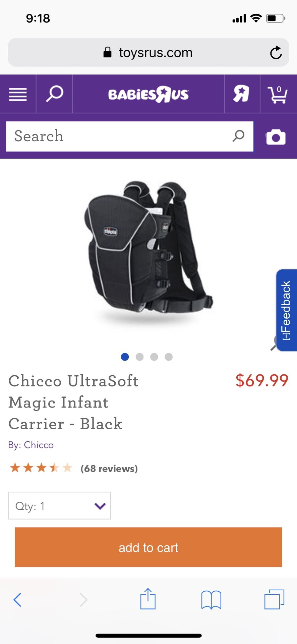The height and width of the screenshot is (644, 297).
Task: Open Safari bookmarks
Action: click(x=211, y=600)
